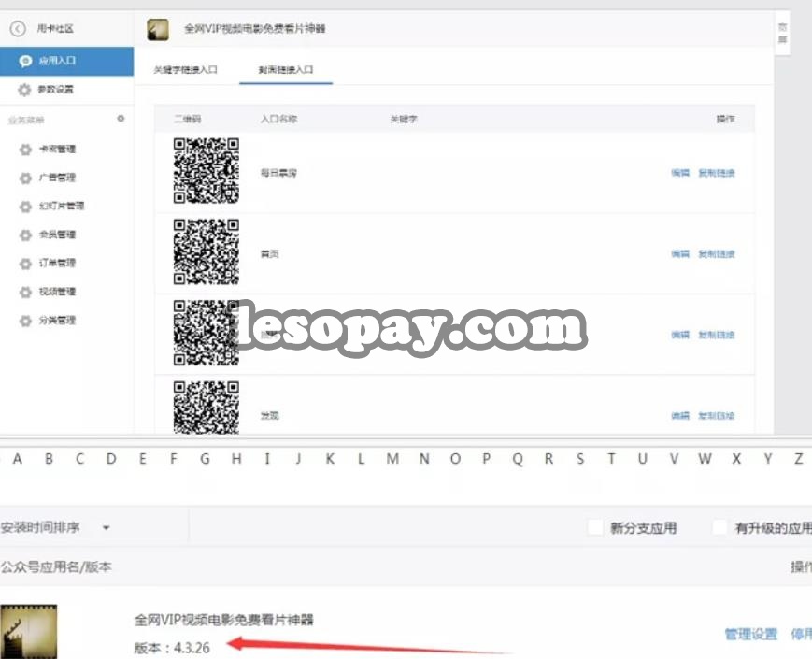Click 复制链接 in the 发现 row

point(717,416)
